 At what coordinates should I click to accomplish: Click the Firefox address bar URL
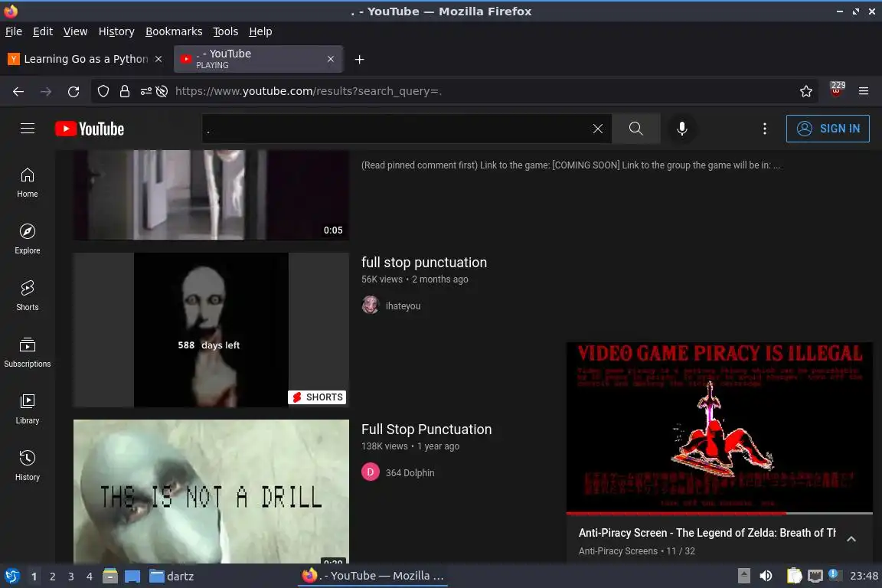pos(309,91)
